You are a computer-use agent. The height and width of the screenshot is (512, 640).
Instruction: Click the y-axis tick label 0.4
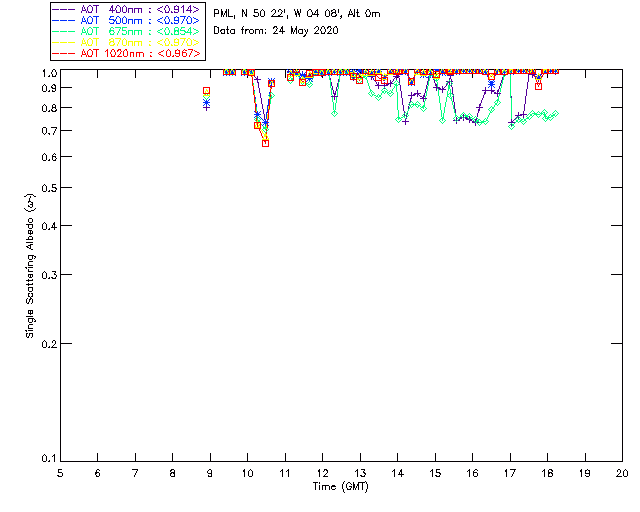[x=49, y=226]
